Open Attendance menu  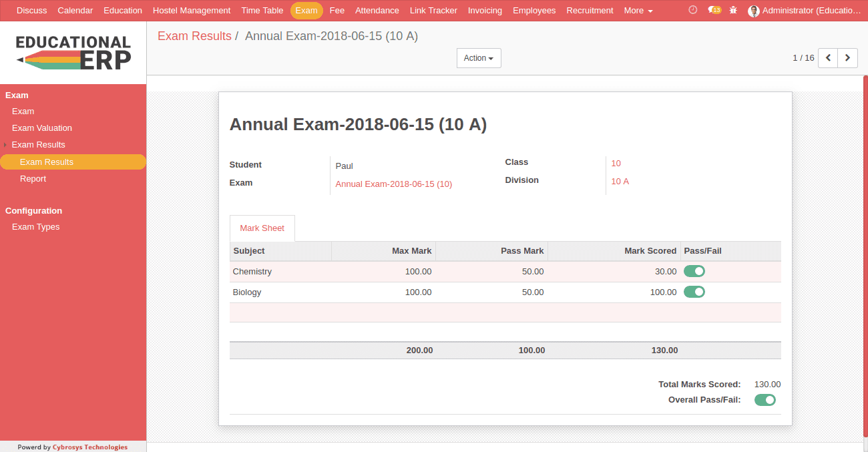pos(377,11)
